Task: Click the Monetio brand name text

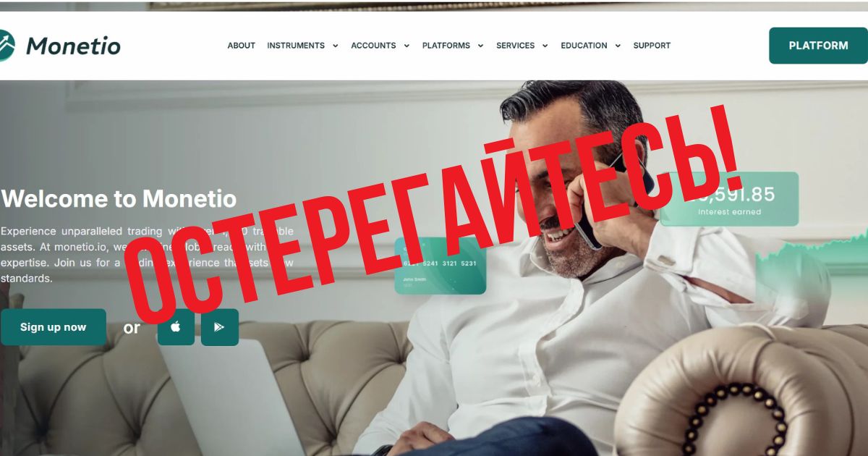Action: (x=73, y=46)
